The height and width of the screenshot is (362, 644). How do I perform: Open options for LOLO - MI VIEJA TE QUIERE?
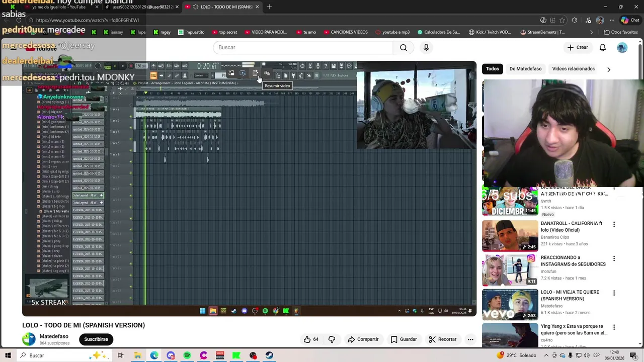[x=614, y=293]
